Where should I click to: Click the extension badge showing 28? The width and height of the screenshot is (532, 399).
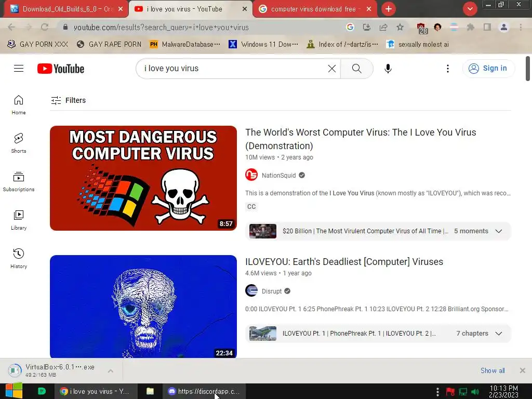coord(422,28)
